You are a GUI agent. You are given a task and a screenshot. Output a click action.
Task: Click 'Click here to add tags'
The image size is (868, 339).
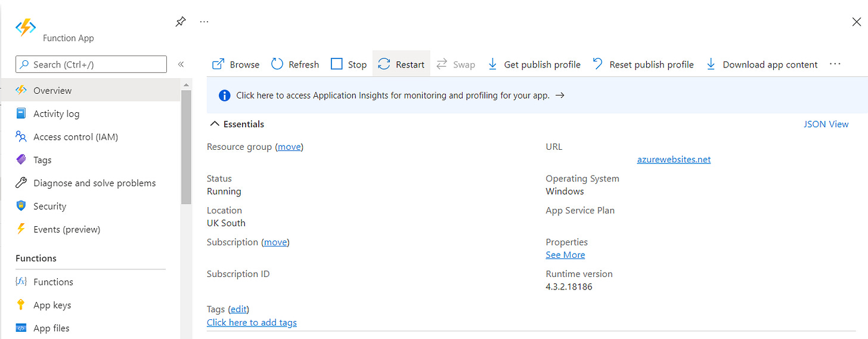click(x=252, y=322)
